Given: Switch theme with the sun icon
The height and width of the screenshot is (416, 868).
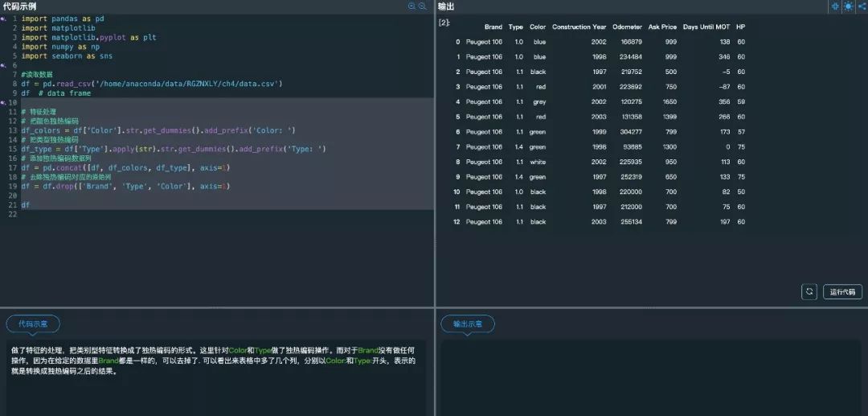Looking at the screenshot, I should [848, 6].
